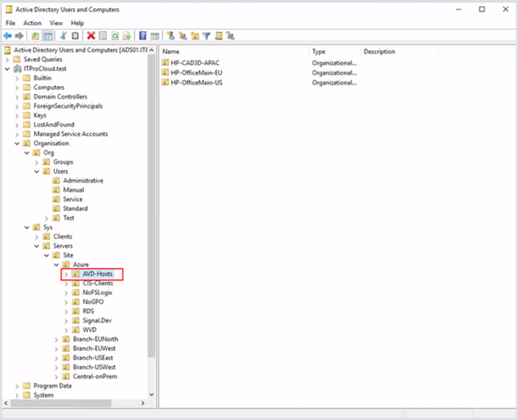The height and width of the screenshot is (420, 518).
Task: Click the Back arrow in toolbar
Action: [8, 36]
